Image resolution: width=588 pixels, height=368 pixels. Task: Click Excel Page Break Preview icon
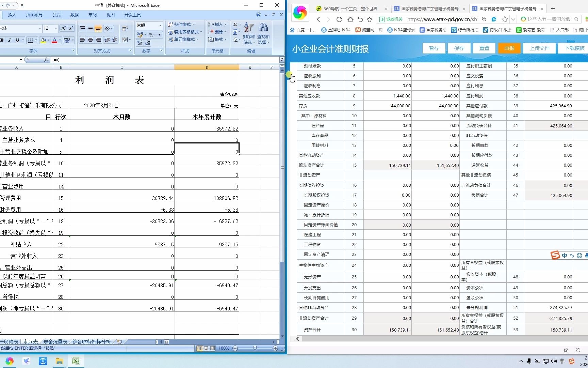click(212, 348)
